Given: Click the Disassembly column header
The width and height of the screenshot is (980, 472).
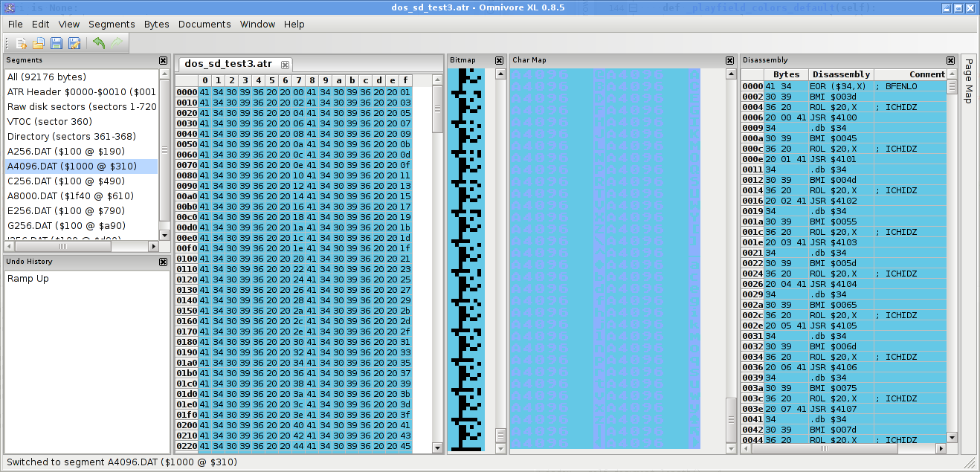Looking at the screenshot, I should [x=841, y=74].
